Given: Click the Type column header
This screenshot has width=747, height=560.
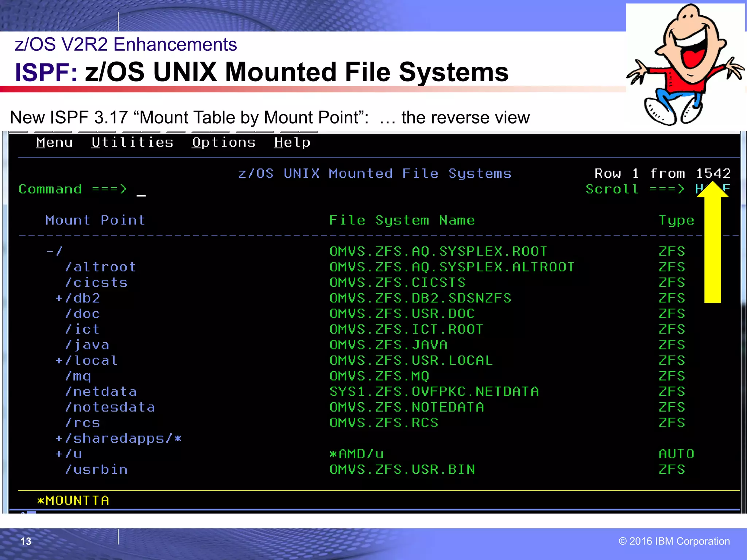Looking at the screenshot, I should point(677,221).
